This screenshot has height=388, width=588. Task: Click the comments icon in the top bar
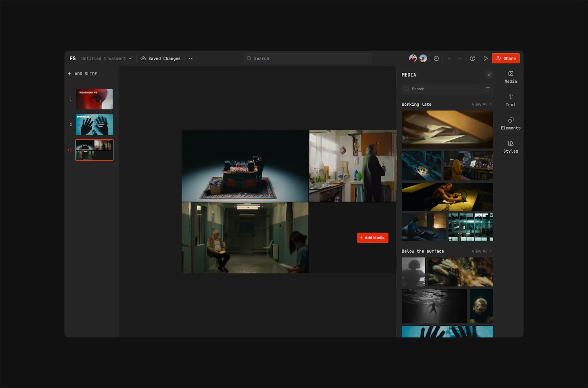click(x=436, y=58)
